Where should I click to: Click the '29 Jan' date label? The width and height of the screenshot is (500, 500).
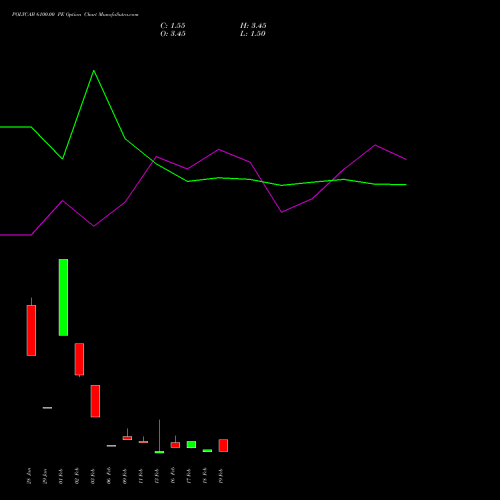[x=45, y=476]
